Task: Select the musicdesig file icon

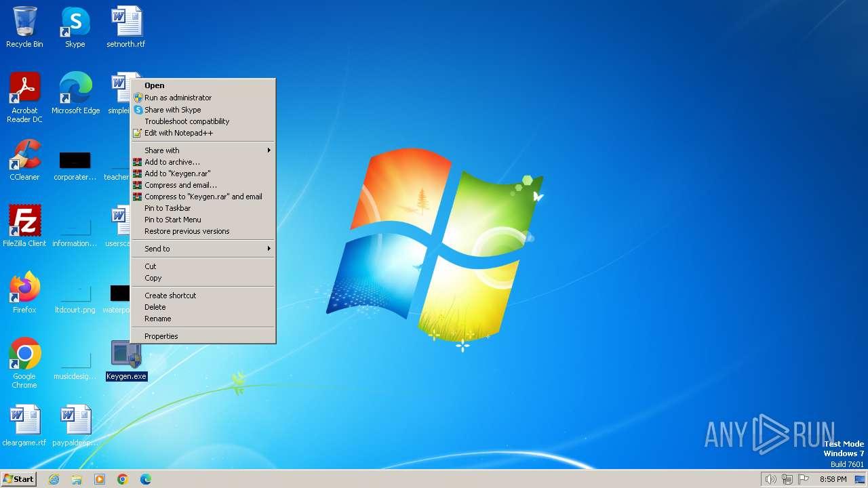Action: pos(75,366)
